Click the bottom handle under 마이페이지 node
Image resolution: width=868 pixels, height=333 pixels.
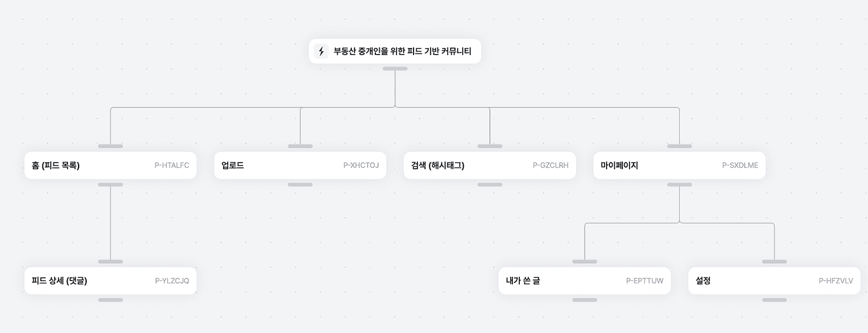pos(679,185)
